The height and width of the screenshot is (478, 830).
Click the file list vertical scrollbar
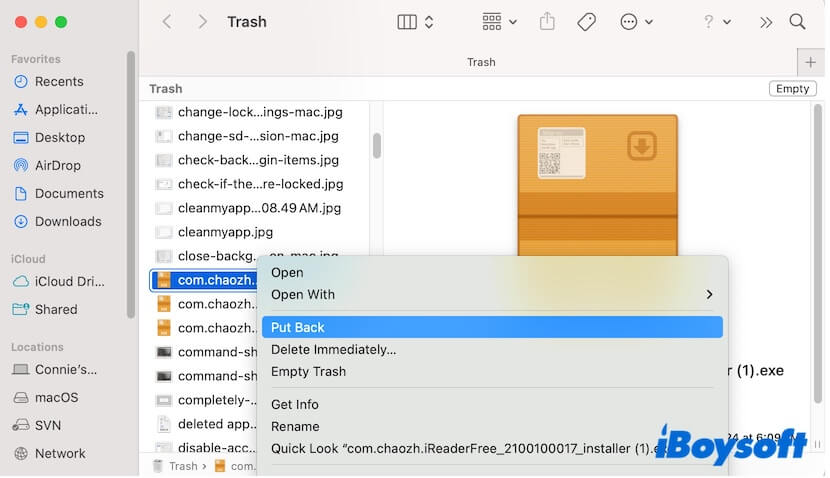pos(377,145)
